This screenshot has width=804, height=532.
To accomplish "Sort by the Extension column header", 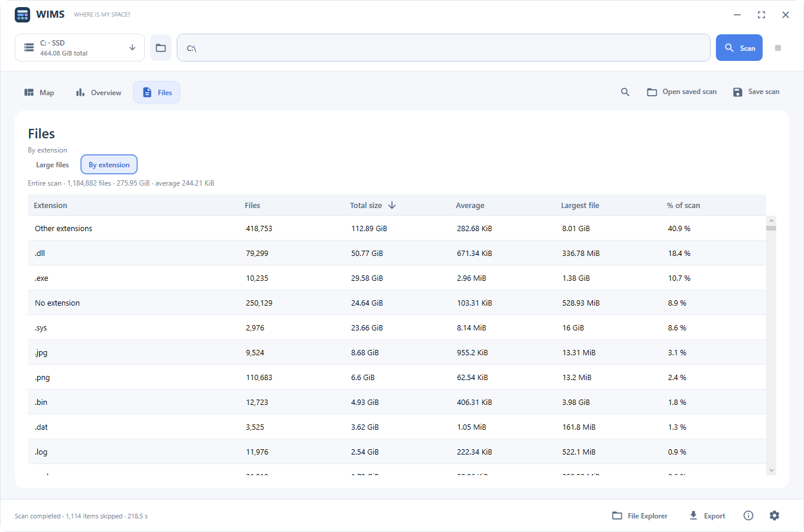I will (50, 205).
